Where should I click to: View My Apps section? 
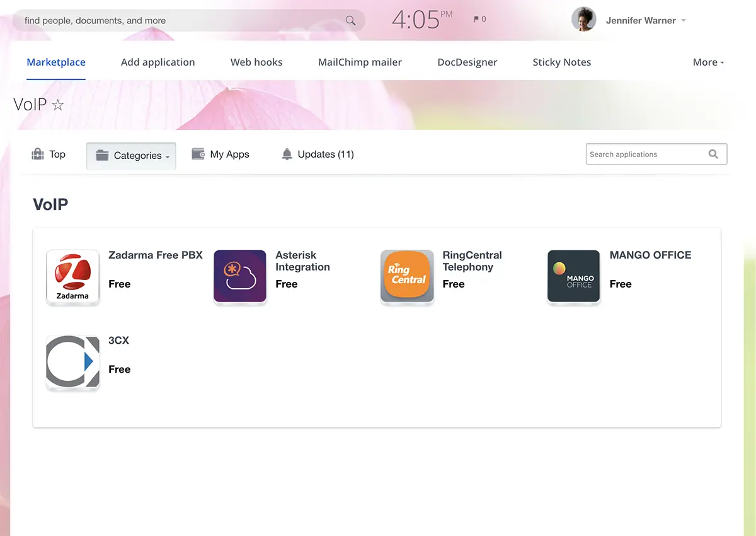pyautogui.click(x=220, y=154)
